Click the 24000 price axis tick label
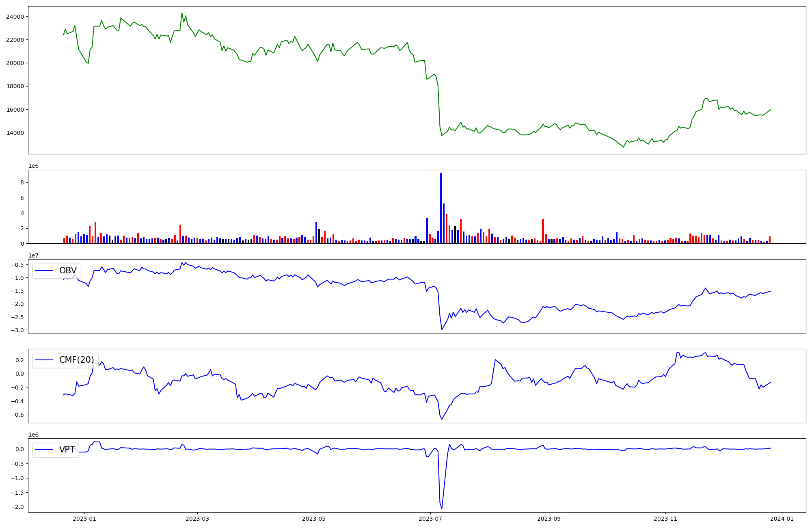This screenshot has width=812, height=528. (x=15, y=17)
